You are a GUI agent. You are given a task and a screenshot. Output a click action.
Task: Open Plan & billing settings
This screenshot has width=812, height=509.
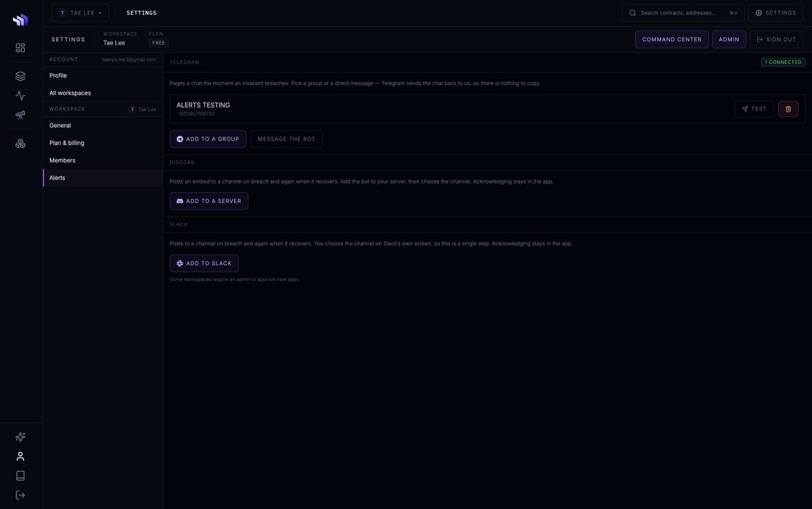103,143
